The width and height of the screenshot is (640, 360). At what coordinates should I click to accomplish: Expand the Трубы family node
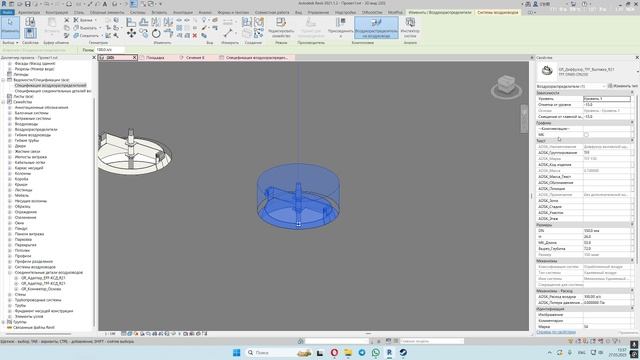pyautogui.click(x=10, y=305)
